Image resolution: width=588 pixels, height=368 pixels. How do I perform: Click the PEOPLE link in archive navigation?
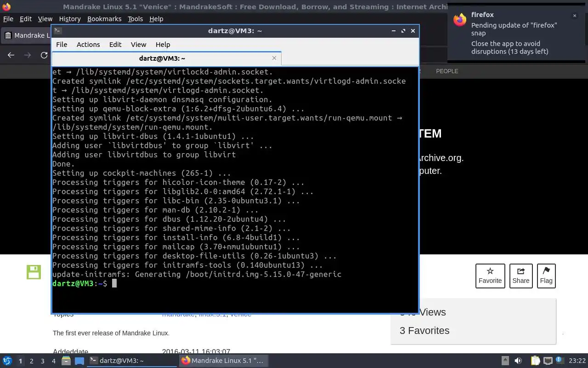tap(447, 71)
